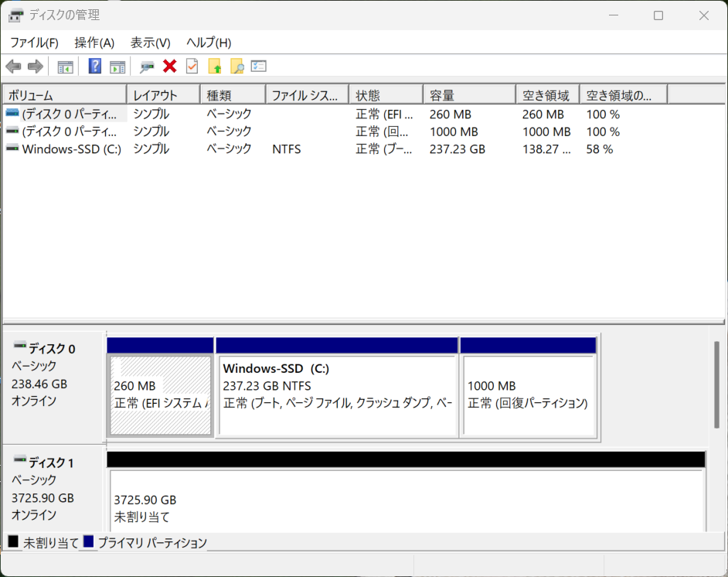
Task: Click the ディスク 1 disk label panel
Action: 53,489
